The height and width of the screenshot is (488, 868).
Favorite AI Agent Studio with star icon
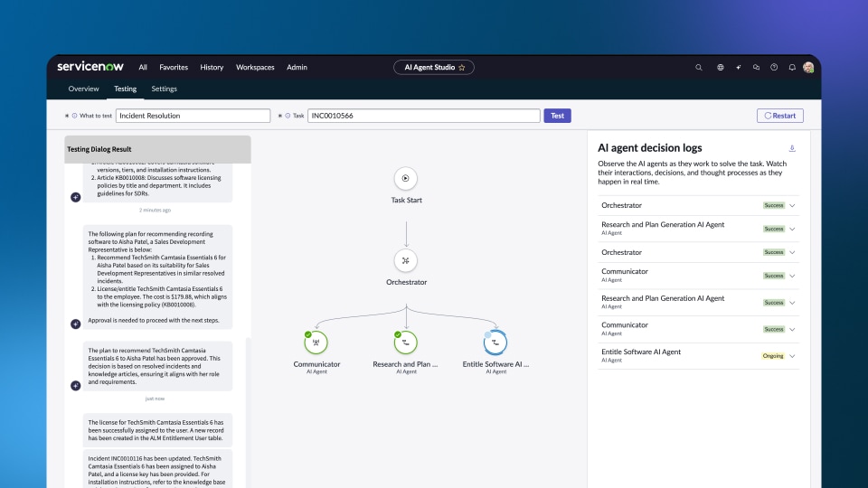click(x=462, y=68)
